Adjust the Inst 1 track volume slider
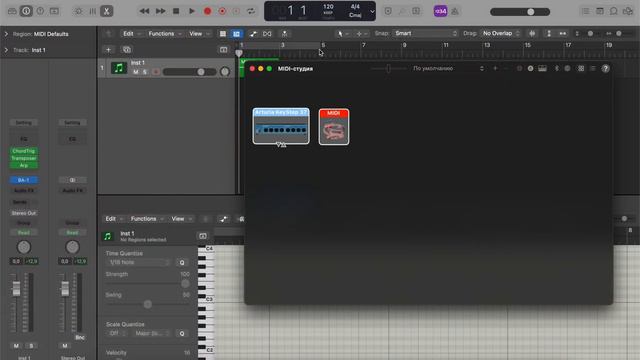The width and height of the screenshot is (640, 360). pos(189,72)
